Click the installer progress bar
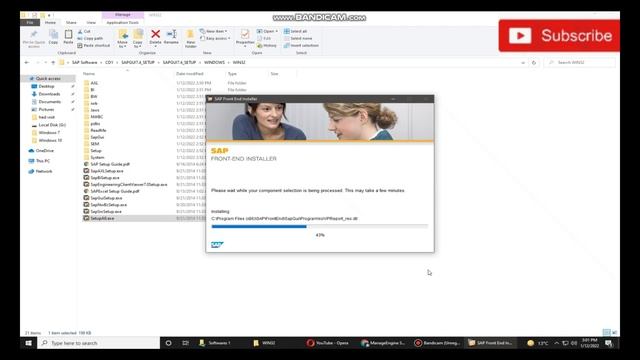This screenshot has height=360, width=640. (x=320, y=227)
